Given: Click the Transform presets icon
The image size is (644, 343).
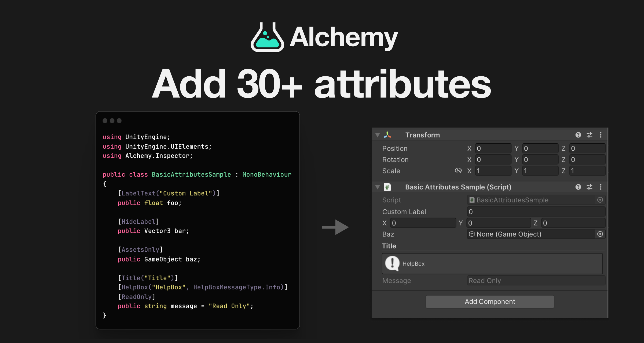Looking at the screenshot, I should (x=590, y=135).
